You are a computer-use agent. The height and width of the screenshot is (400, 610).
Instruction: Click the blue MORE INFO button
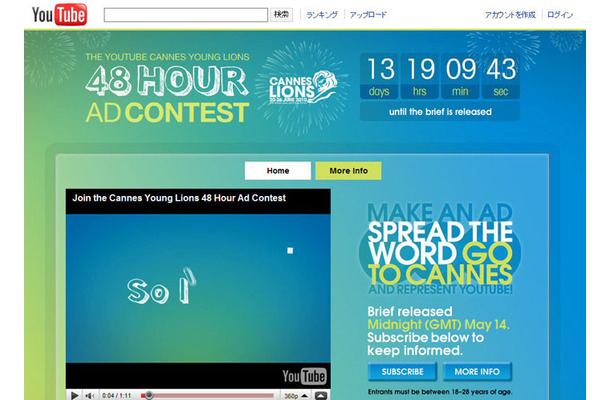tap(477, 372)
